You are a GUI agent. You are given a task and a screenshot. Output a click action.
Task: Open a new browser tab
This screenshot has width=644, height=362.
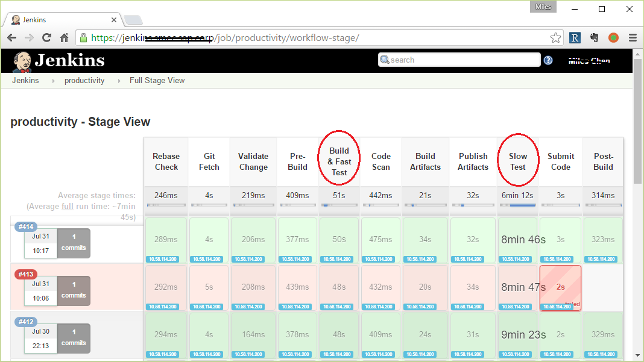[133, 20]
